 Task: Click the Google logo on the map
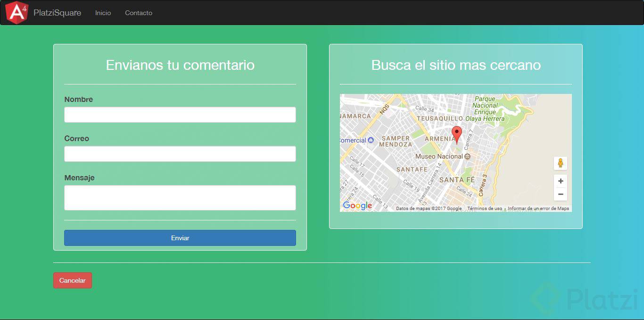coord(357,206)
